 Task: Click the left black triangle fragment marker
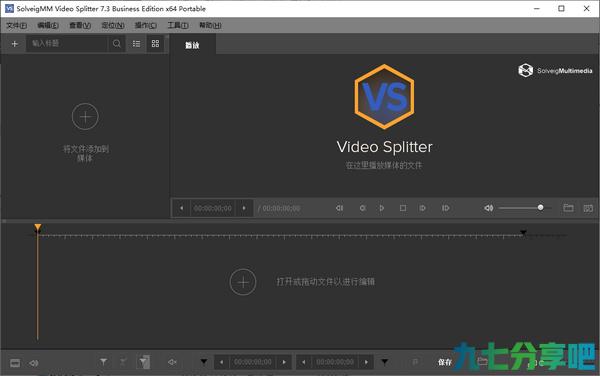click(204, 361)
